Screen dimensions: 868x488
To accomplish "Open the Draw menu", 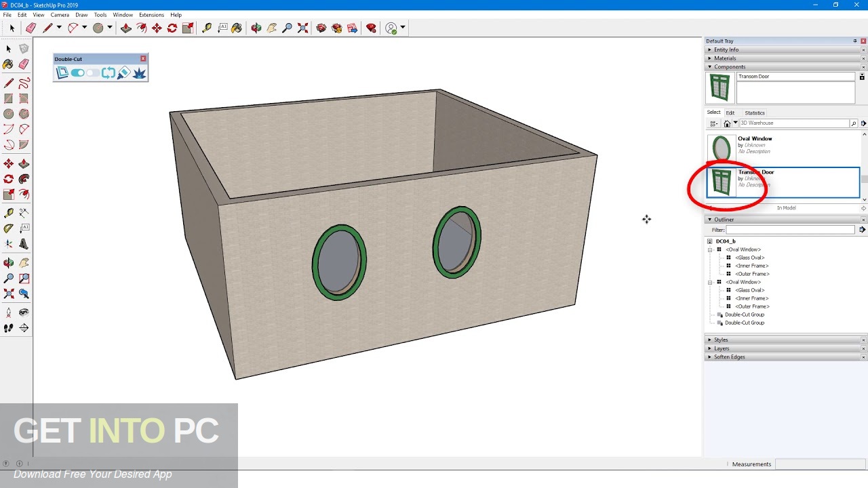I will 81,14.
